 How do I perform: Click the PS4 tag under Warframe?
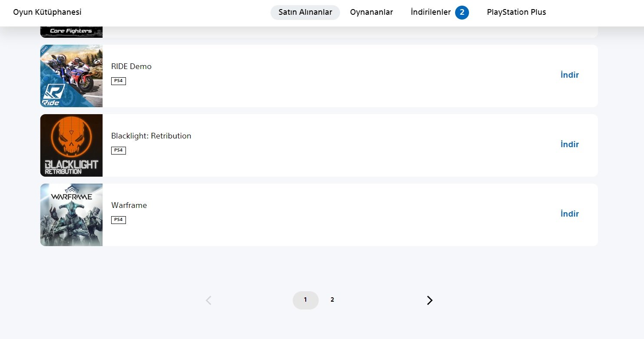point(119,220)
